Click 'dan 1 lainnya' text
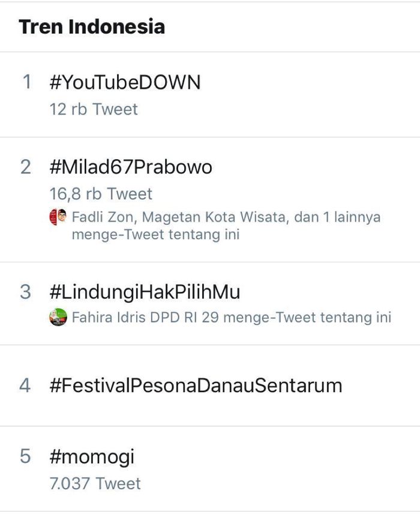 (337, 217)
